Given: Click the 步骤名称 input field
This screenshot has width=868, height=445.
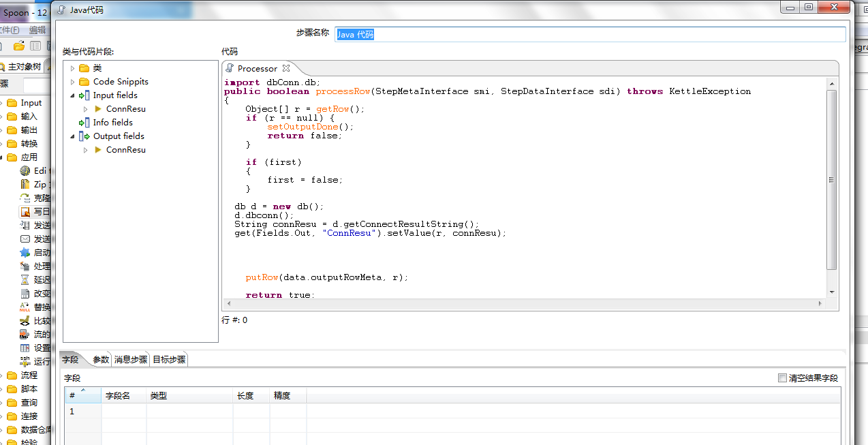Looking at the screenshot, I should click(x=590, y=34).
